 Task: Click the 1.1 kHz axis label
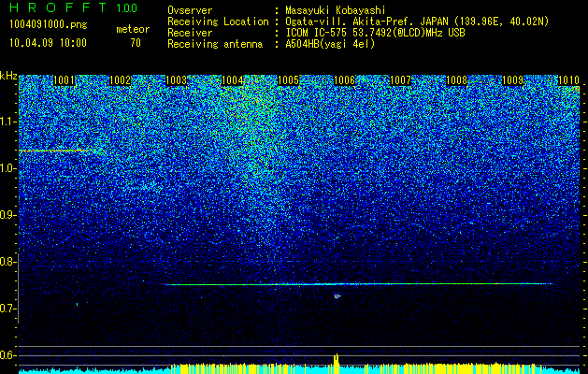pyautogui.click(x=7, y=122)
